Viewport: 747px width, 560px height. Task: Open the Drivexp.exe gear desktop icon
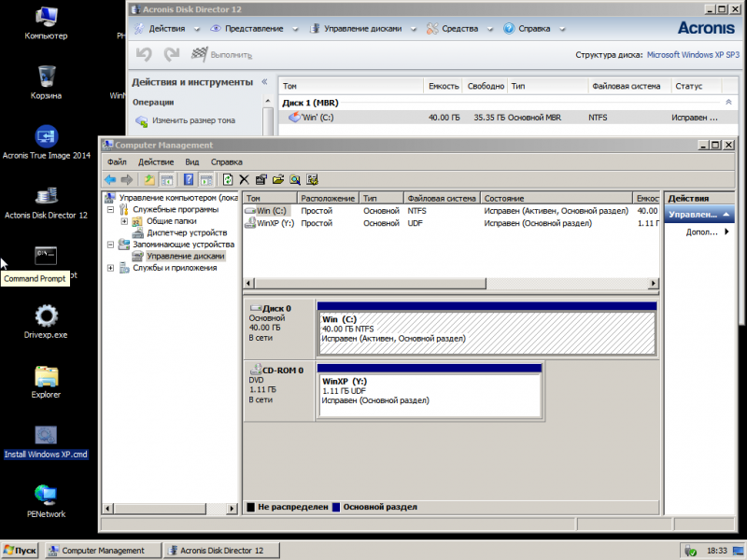click(x=46, y=322)
